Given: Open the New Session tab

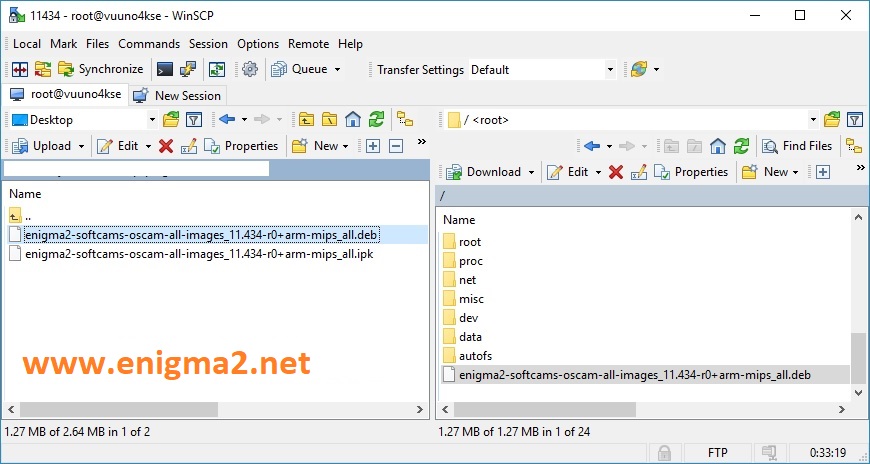Looking at the screenshot, I should tap(178, 95).
